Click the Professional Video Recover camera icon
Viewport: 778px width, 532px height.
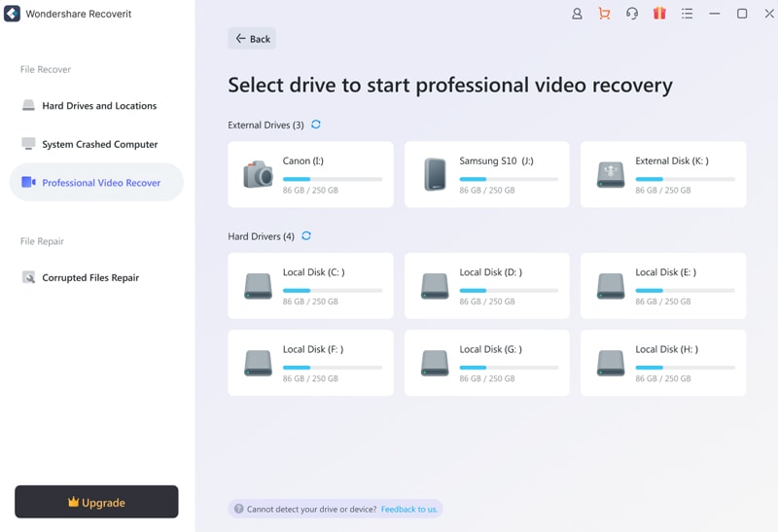coord(28,182)
